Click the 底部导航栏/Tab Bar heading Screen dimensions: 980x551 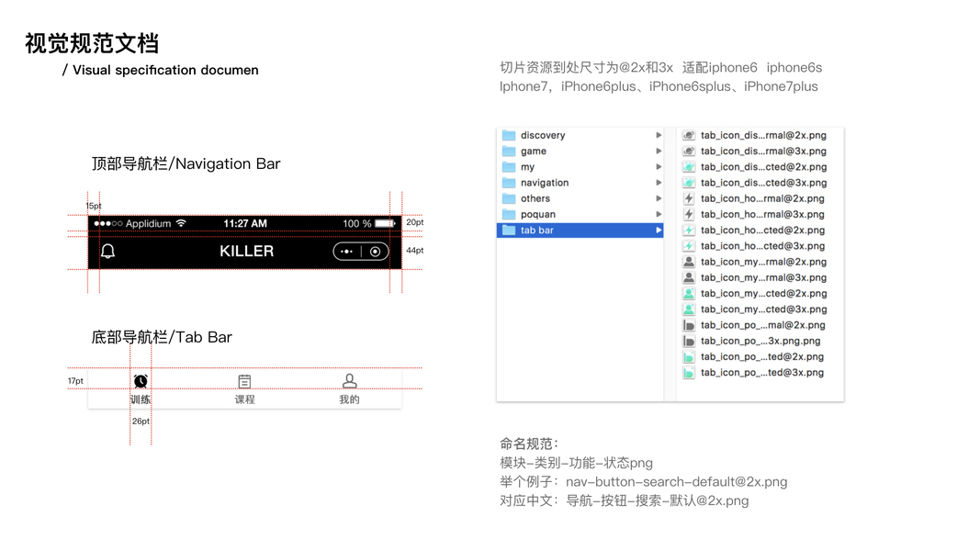[x=162, y=337]
